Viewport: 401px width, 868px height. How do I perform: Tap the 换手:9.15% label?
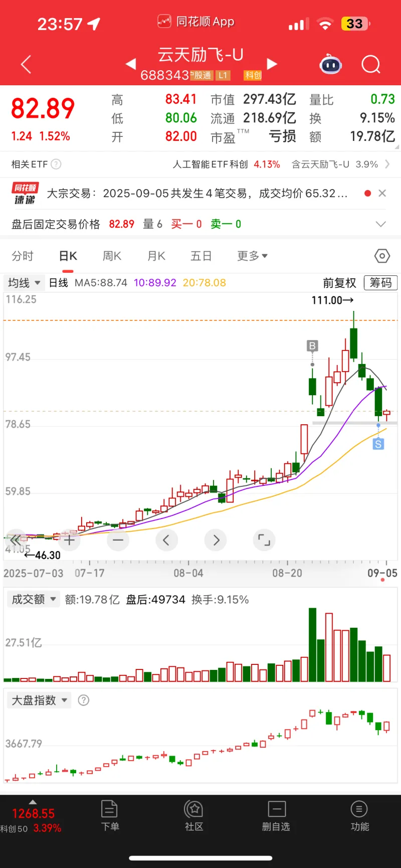tap(220, 599)
